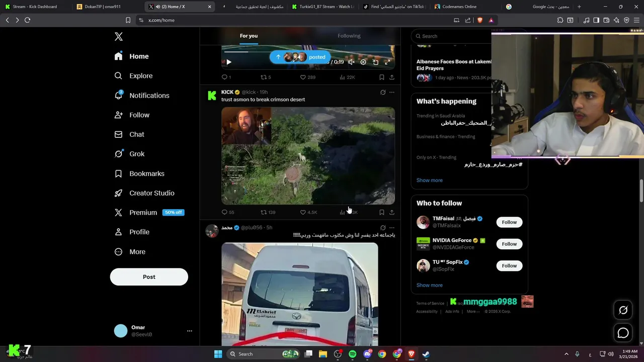Image resolution: width=644 pixels, height=362 pixels.
Task: Follow NVIDIA GeForce
Action: pos(509,244)
